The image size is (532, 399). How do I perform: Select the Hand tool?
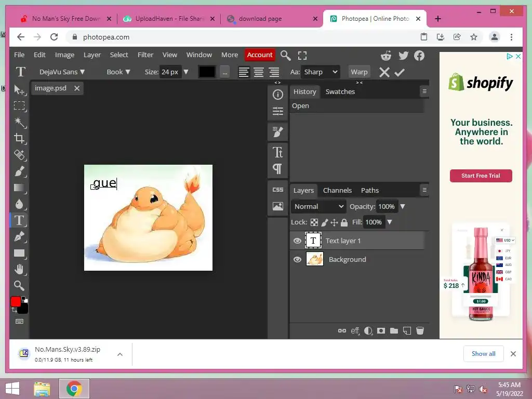(19, 270)
